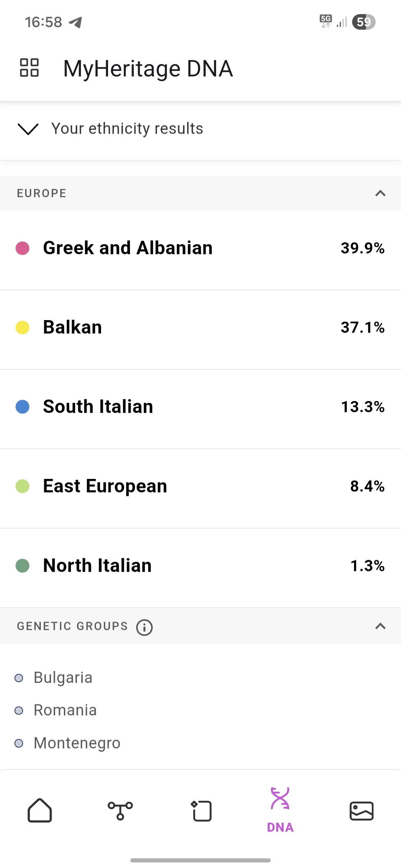The width and height of the screenshot is (401, 868).
Task: Collapse the Genetic Groups section chevron
Action: [380, 626]
